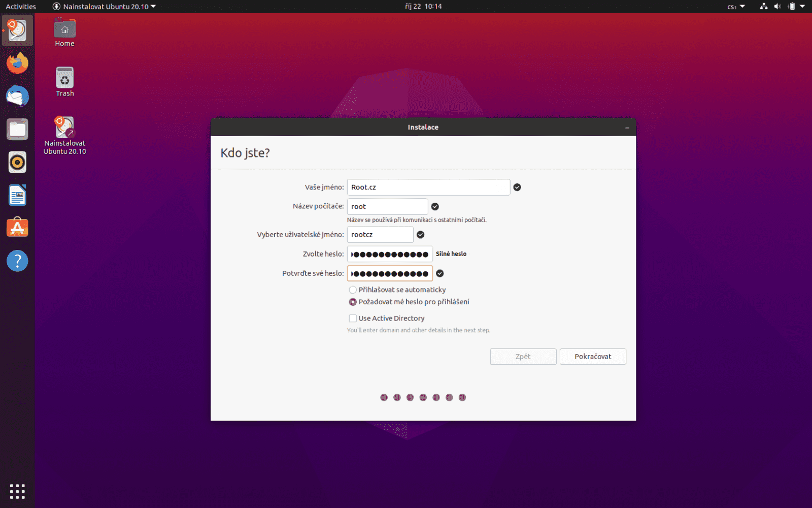
Task: Show all applications grid
Action: coord(17,491)
